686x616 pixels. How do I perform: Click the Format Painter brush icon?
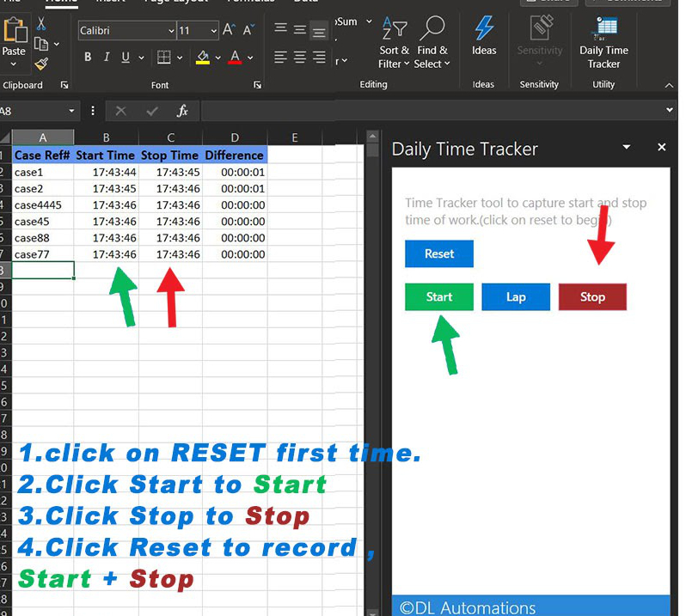pos(41,64)
